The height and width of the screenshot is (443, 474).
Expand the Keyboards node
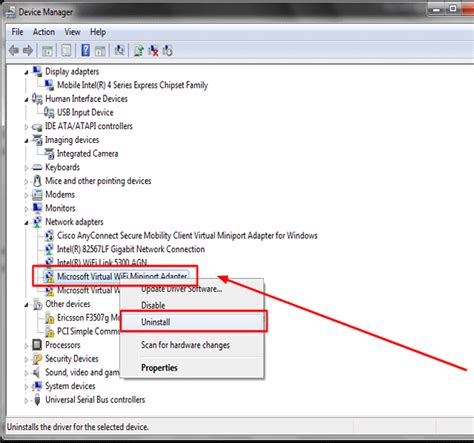tap(26, 168)
